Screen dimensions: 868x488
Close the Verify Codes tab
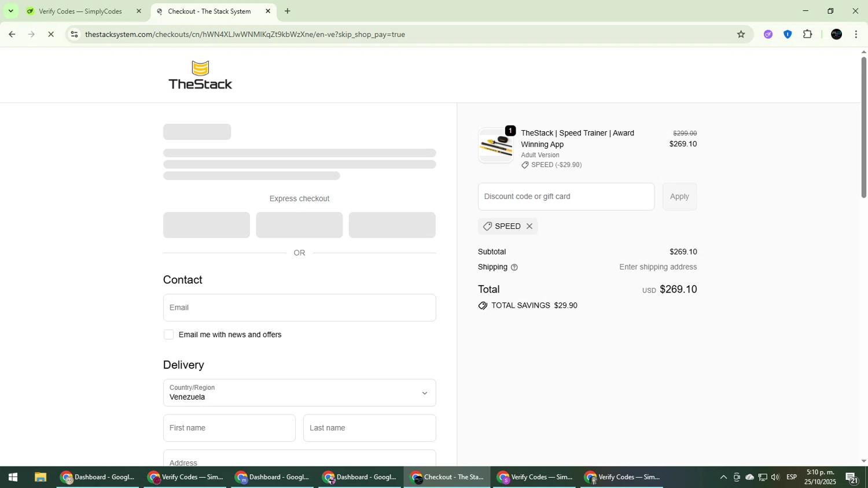click(x=138, y=11)
